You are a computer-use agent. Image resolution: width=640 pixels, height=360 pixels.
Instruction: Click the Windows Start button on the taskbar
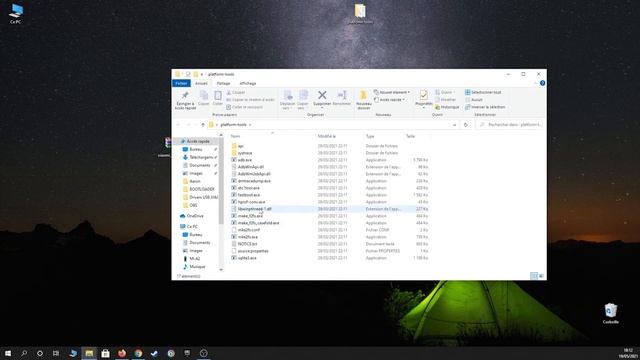click(8, 353)
